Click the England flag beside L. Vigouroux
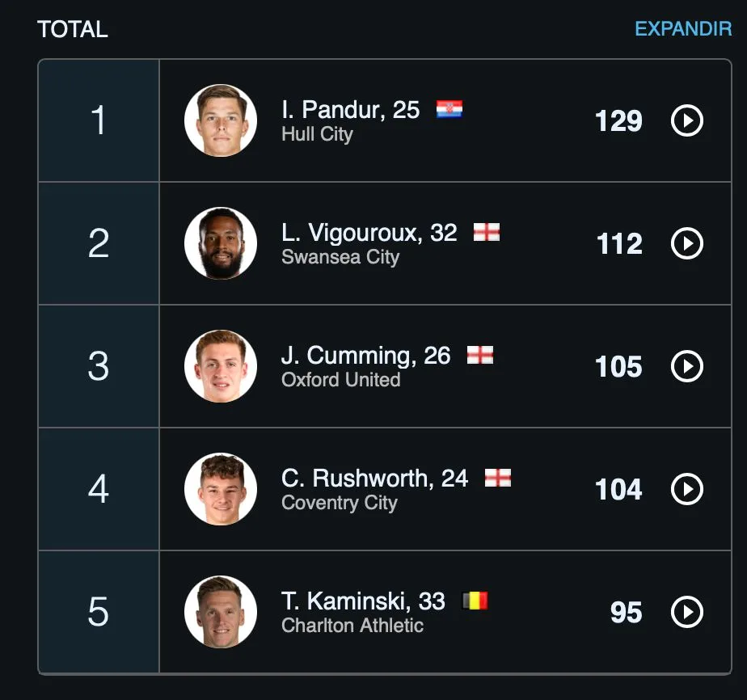The image size is (747, 700). [x=486, y=233]
